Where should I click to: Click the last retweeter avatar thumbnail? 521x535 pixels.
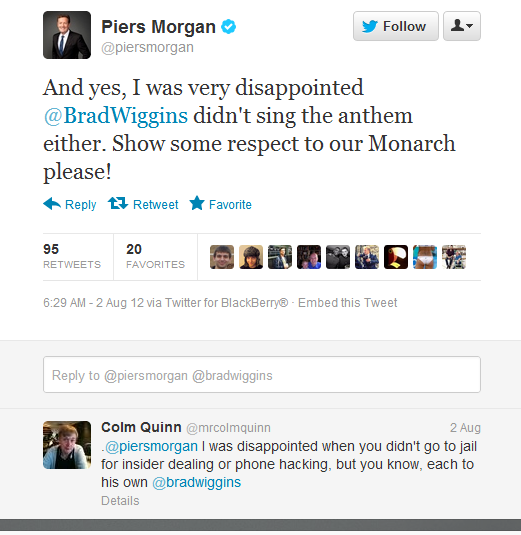coord(454,257)
